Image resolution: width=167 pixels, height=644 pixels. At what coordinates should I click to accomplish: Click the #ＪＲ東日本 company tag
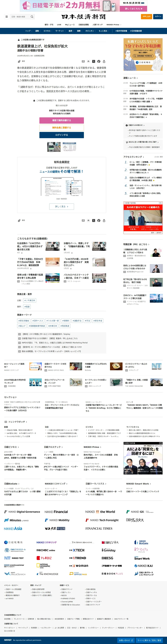30,300
